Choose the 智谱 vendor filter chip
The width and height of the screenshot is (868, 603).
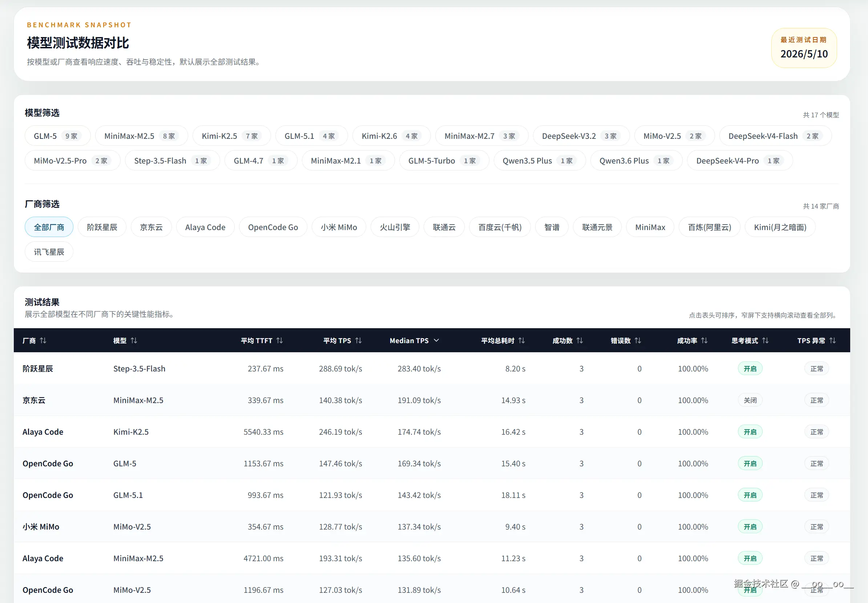pyautogui.click(x=552, y=227)
